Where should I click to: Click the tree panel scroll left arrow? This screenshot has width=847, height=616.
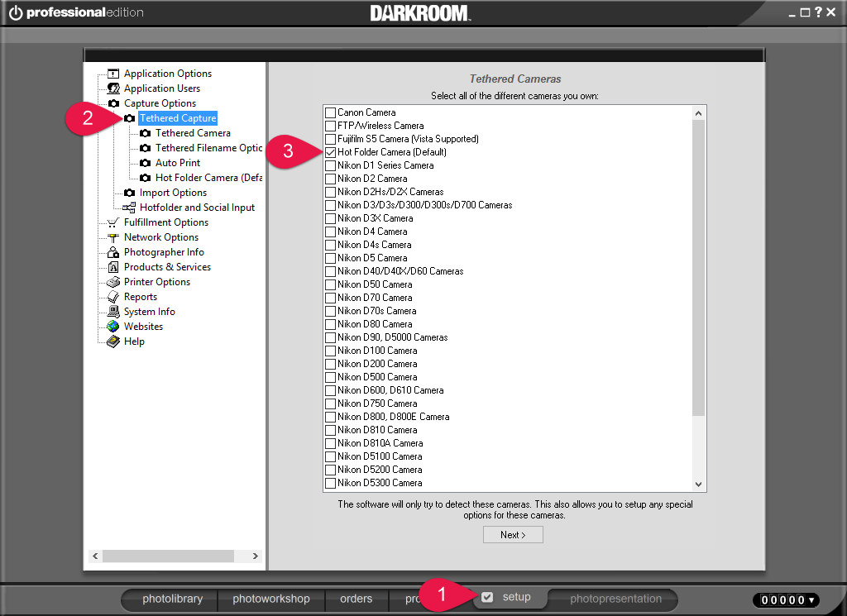(95, 556)
